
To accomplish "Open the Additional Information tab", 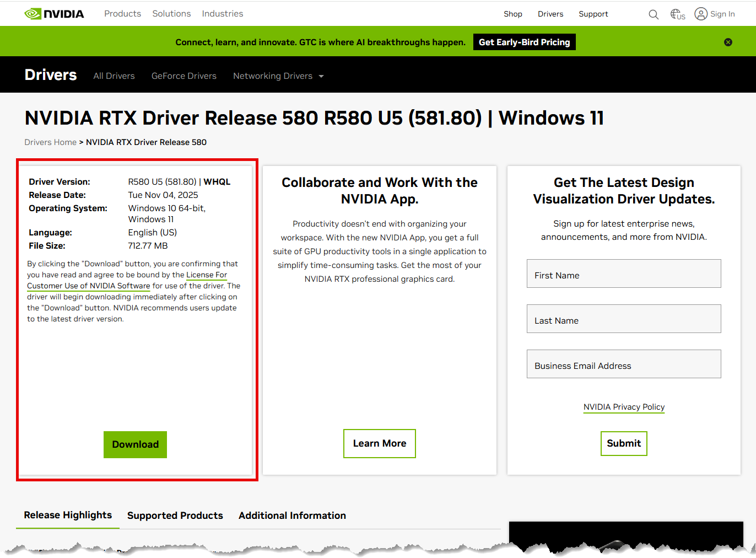I will [292, 516].
